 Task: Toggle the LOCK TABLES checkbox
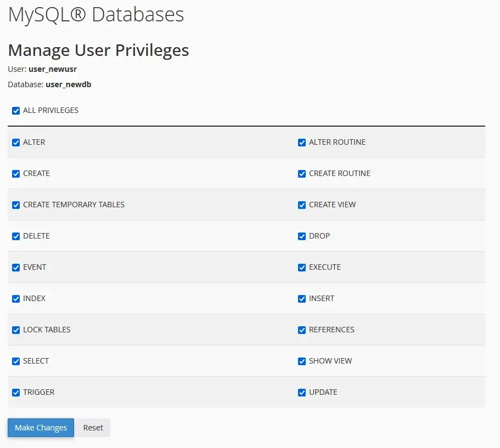(15, 330)
